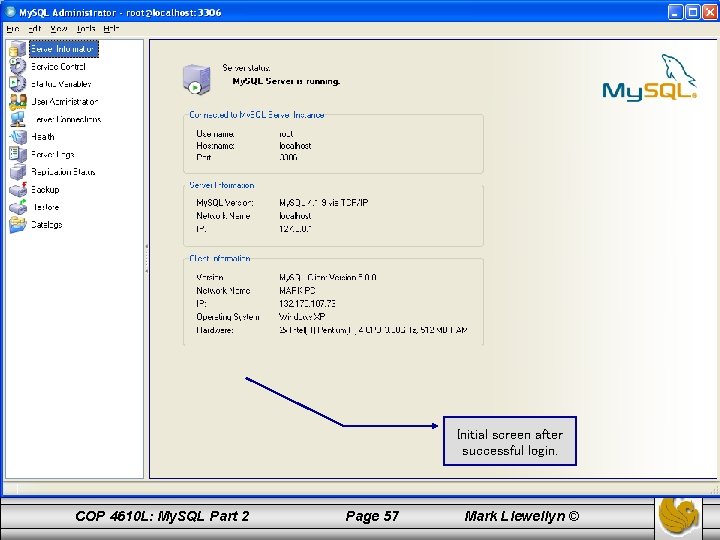Click the 'MySQL Version:' label
Viewport: 720px width, 540px height.
(225, 202)
